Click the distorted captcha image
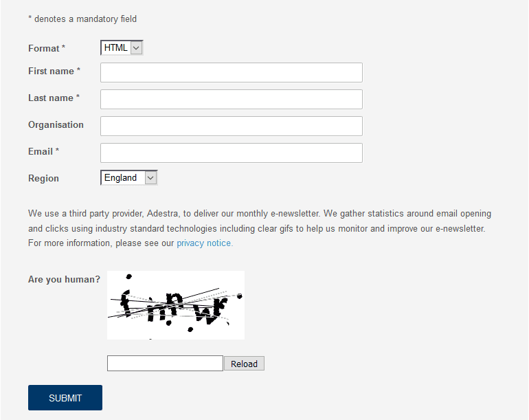Screen dimensions: 529x420 click(x=176, y=305)
